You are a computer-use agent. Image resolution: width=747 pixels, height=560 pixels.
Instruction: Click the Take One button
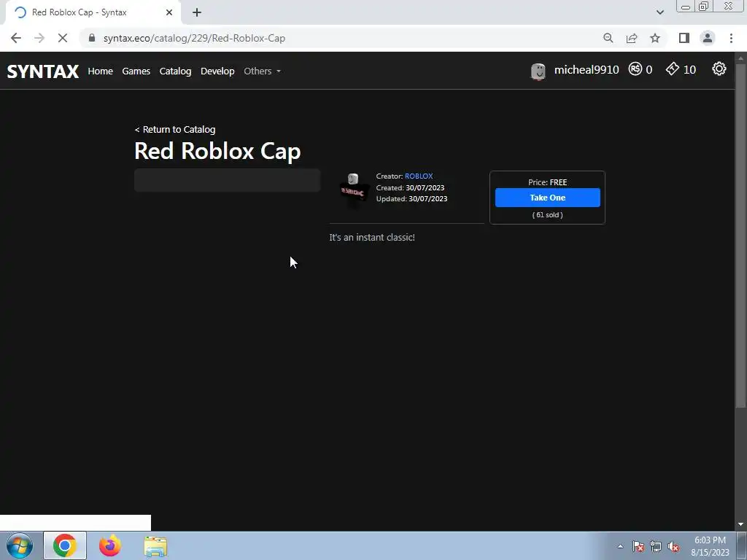[547, 198]
